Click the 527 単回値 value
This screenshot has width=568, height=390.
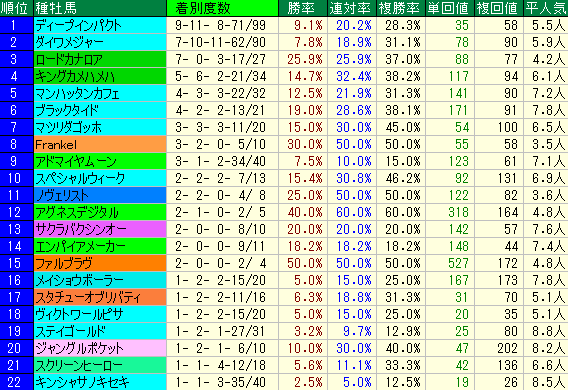[459, 263]
